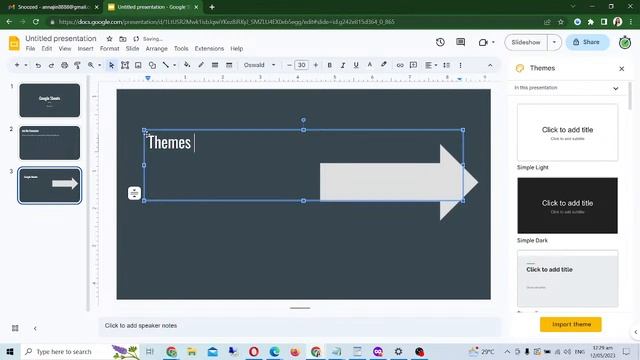This screenshot has width=640, height=360.
Task: Click the line spacing icon
Action: click(x=447, y=65)
